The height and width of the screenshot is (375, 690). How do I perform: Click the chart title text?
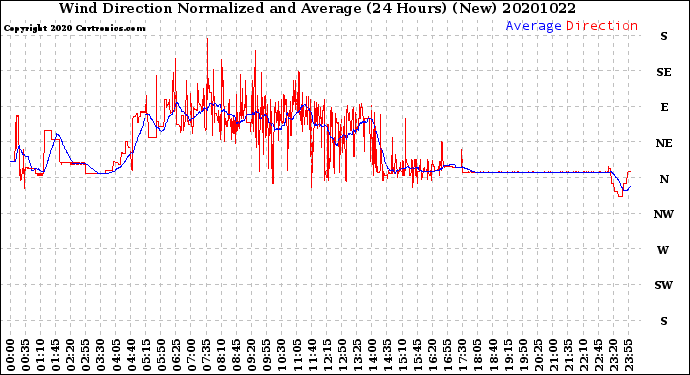coord(317,8)
